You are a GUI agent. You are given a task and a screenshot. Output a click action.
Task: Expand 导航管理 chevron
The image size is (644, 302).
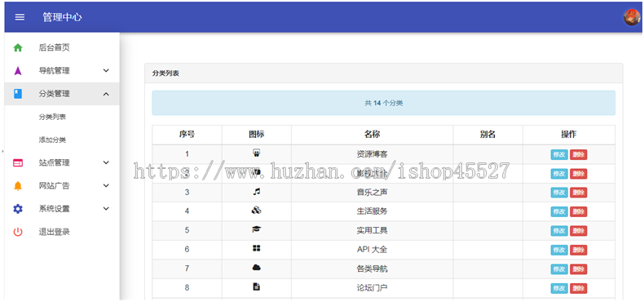pos(106,71)
